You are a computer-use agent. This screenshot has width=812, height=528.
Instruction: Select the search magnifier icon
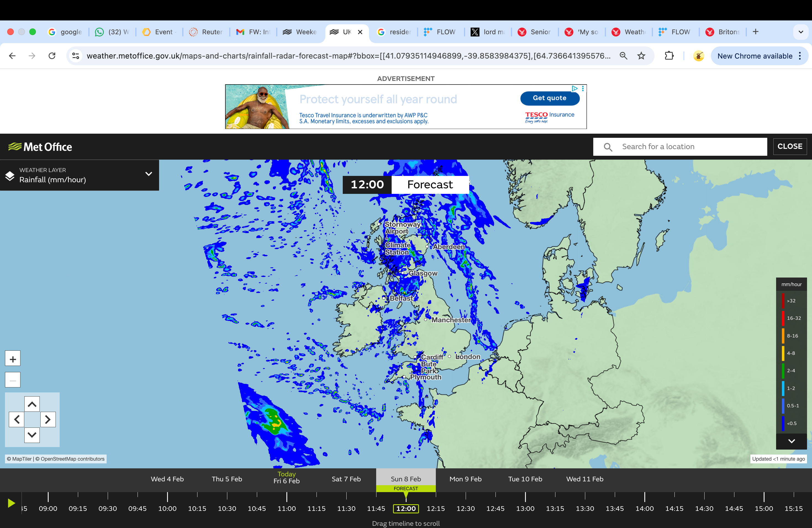click(x=608, y=147)
